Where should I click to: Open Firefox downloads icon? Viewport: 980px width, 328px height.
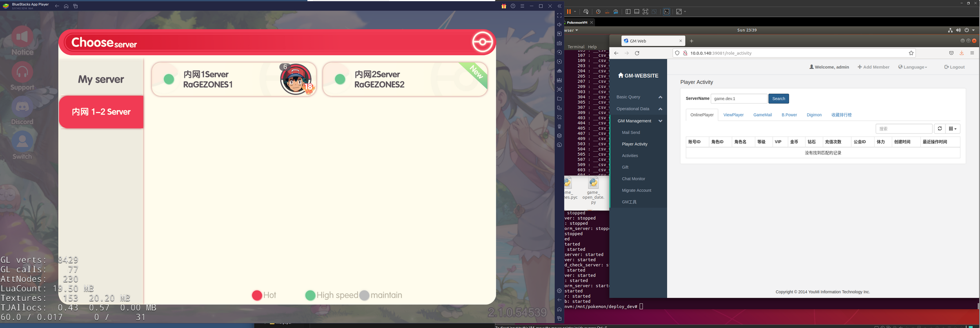point(962,53)
